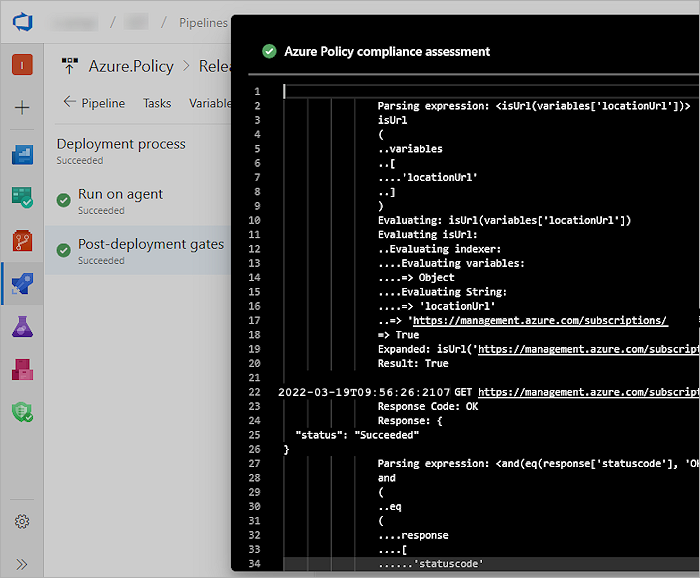Open project settings gear icon
Screen dimensions: 700x578
tap(22, 521)
